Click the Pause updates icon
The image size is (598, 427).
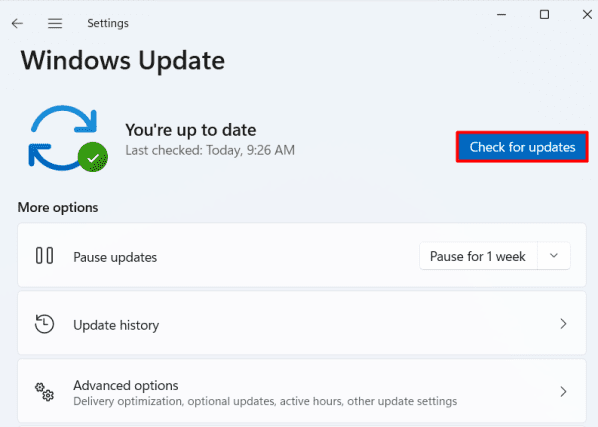tap(44, 256)
